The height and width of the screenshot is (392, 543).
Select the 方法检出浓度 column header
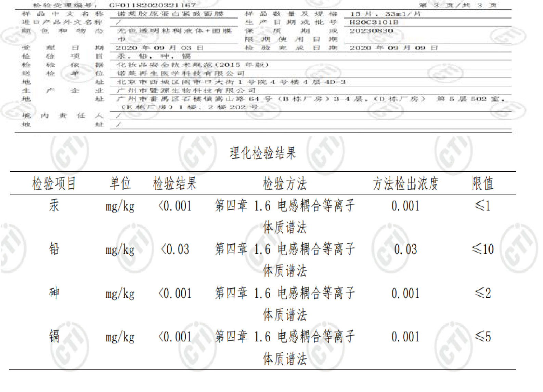405,184
